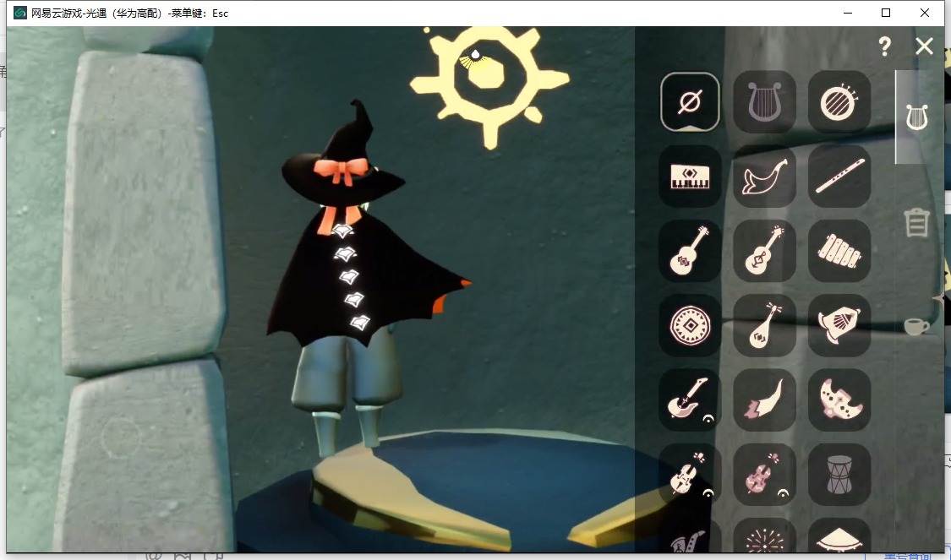951x560 pixels.
Task: Close the instrument selection panel
Action: [x=924, y=46]
